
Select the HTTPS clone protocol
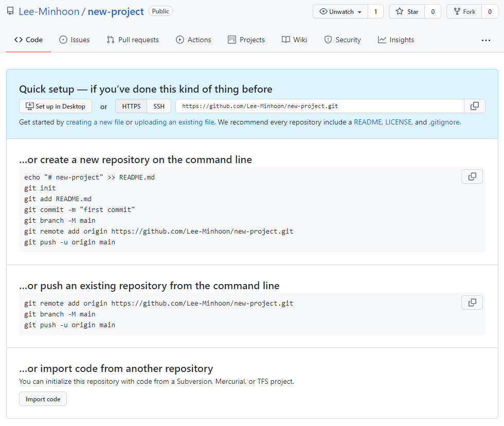[x=131, y=106]
